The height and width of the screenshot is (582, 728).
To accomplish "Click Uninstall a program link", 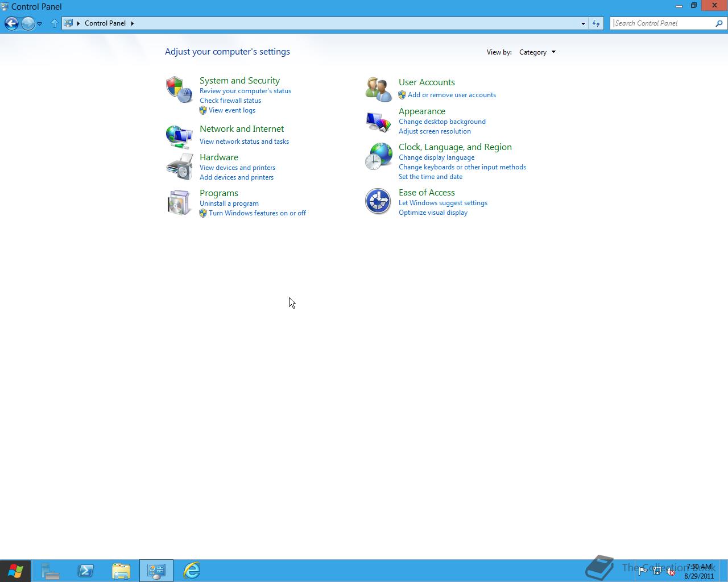I will 229,203.
